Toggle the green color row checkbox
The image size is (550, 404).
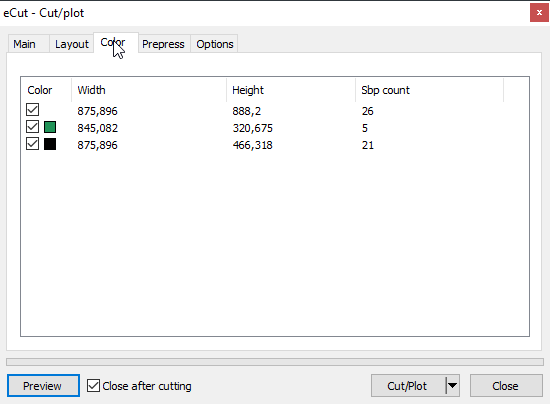coord(32,127)
